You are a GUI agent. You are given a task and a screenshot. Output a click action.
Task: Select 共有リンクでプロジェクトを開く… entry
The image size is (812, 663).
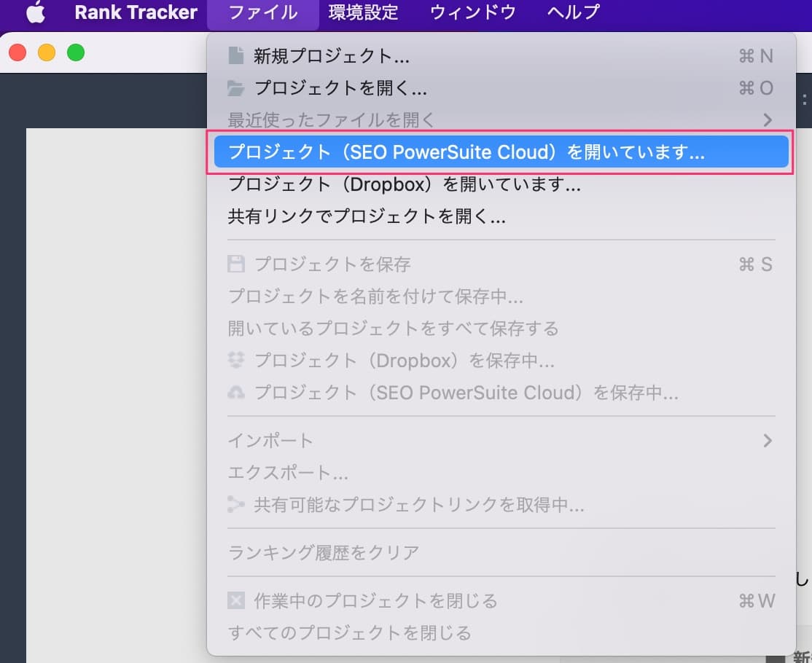click(501, 216)
